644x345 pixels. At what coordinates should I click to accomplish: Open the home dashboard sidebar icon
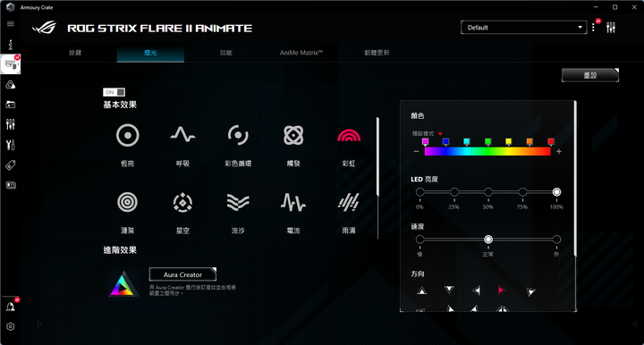click(11, 45)
